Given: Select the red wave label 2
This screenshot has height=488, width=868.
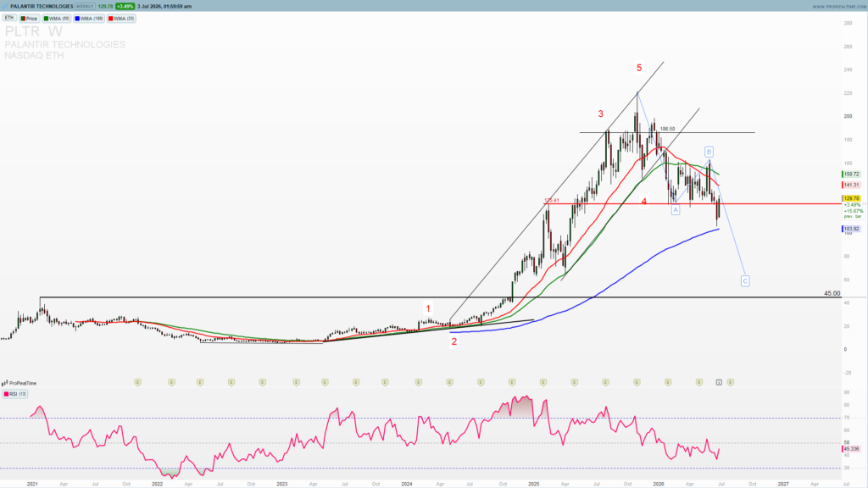Looking at the screenshot, I should click(x=454, y=342).
